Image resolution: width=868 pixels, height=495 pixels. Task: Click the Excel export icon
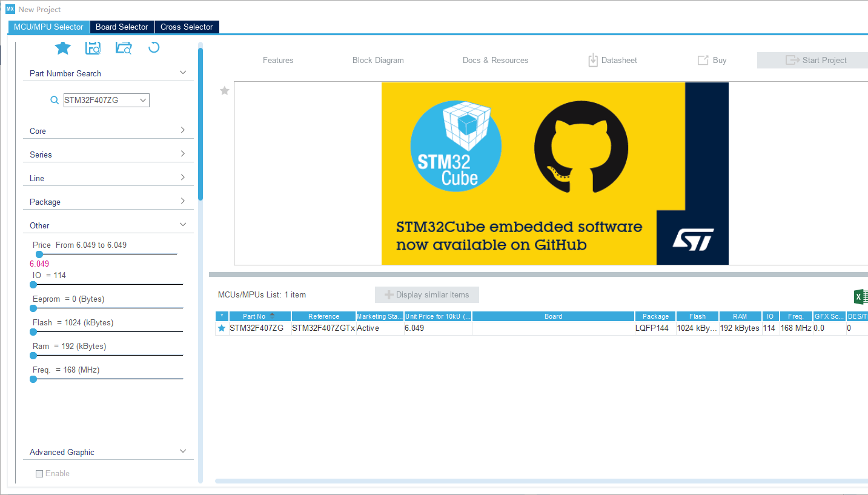coord(861,296)
